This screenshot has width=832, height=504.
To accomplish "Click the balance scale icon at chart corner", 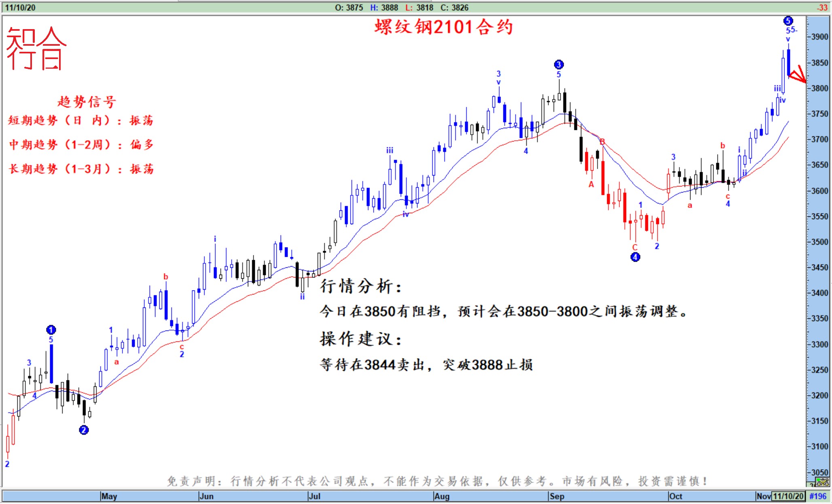I will pos(822,482).
